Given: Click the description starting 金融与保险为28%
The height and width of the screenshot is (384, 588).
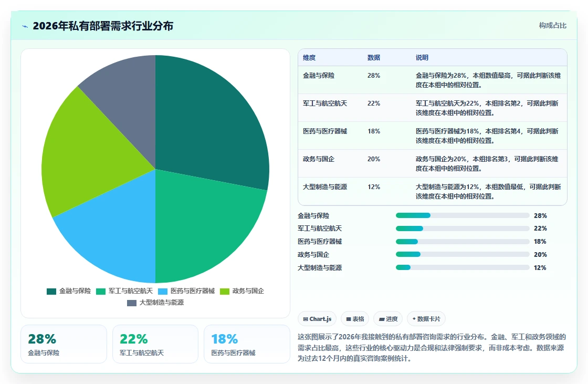Looking at the screenshot, I should [488, 80].
